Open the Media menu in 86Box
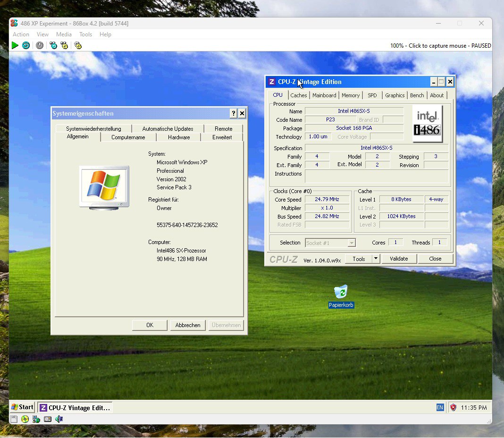Screen dimensions: 504x438 click(64, 34)
